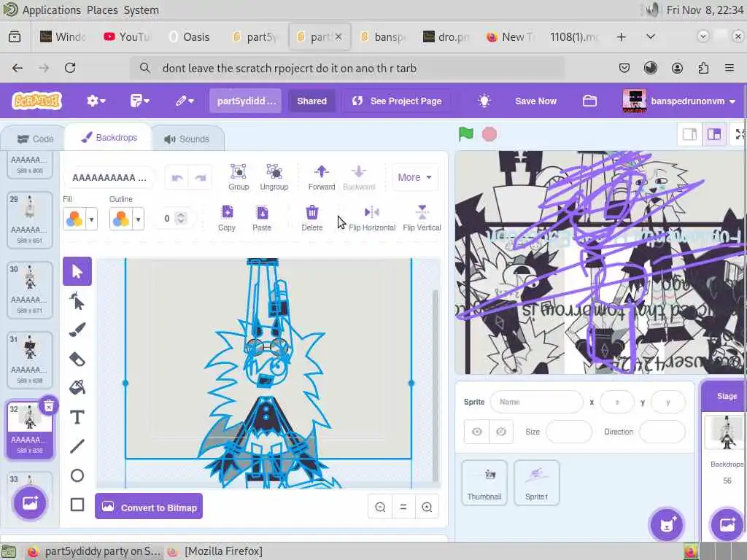The width and height of the screenshot is (747, 560).
Task: Open the Edit pencil menu
Action: click(x=185, y=101)
